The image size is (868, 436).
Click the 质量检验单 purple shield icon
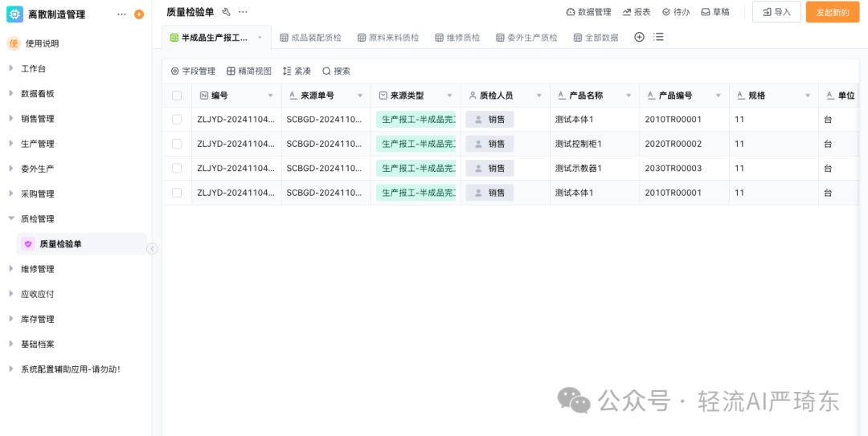click(28, 244)
